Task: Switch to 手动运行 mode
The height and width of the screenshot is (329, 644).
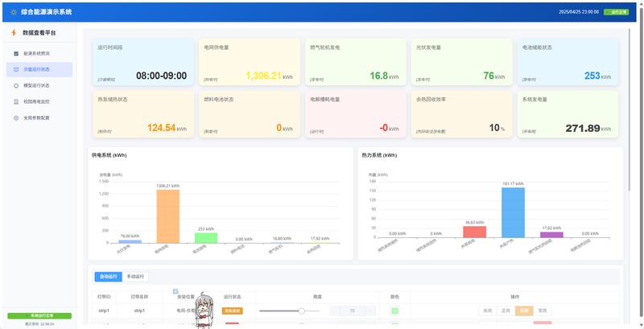Action: click(135, 277)
